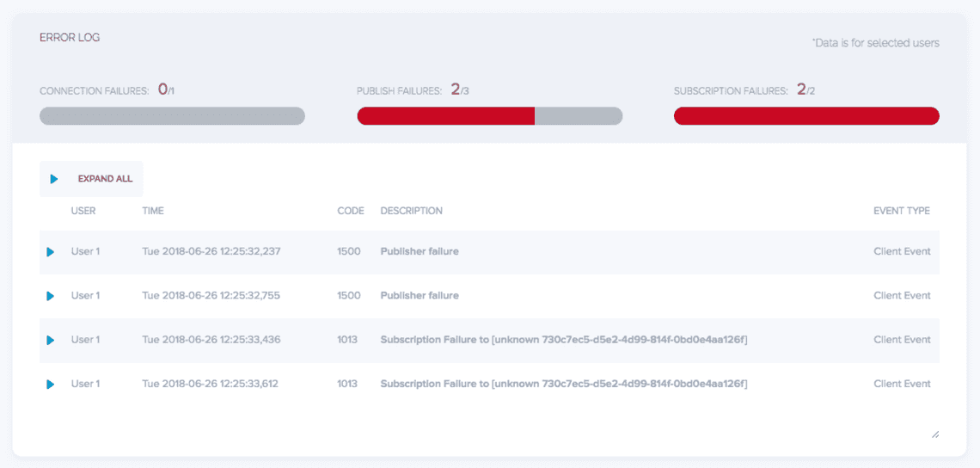
Task: Click the CODE column header
Action: [351, 211]
